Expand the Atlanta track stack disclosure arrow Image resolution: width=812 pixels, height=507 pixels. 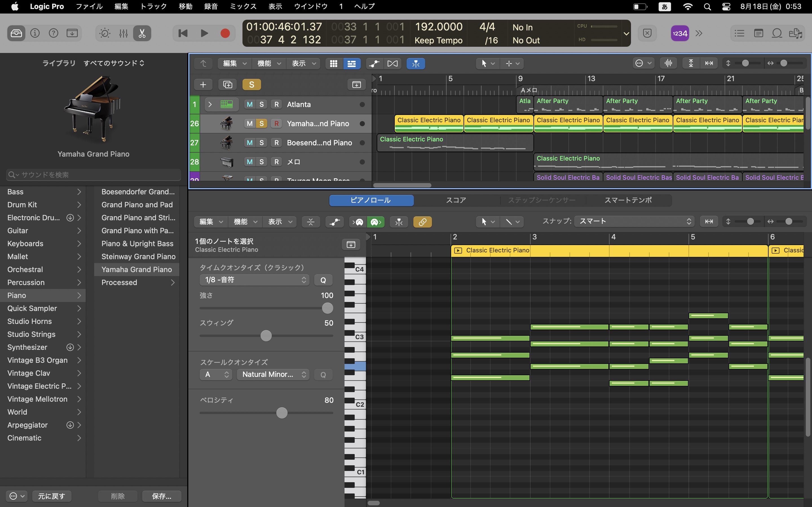[x=210, y=104]
